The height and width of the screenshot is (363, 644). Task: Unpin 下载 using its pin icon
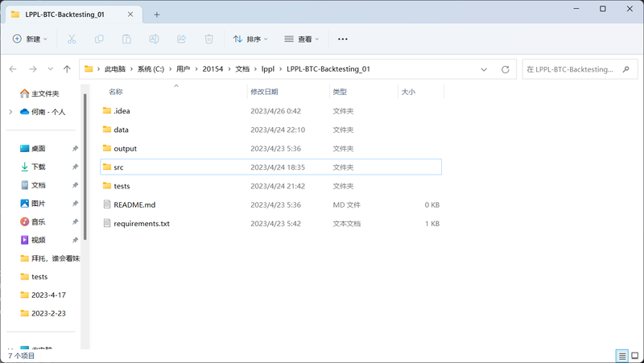75,167
